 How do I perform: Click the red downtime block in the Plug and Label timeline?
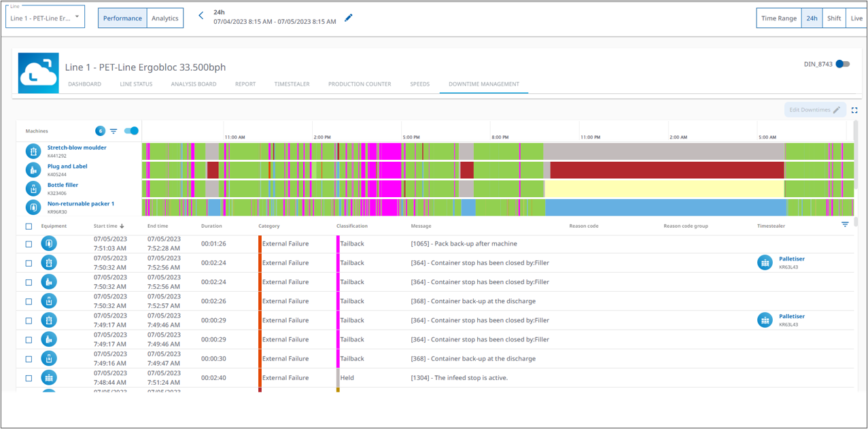tap(667, 170)
